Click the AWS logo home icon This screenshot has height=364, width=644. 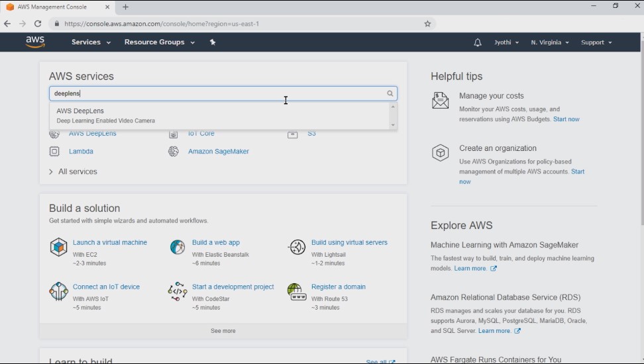pos(35,42)
